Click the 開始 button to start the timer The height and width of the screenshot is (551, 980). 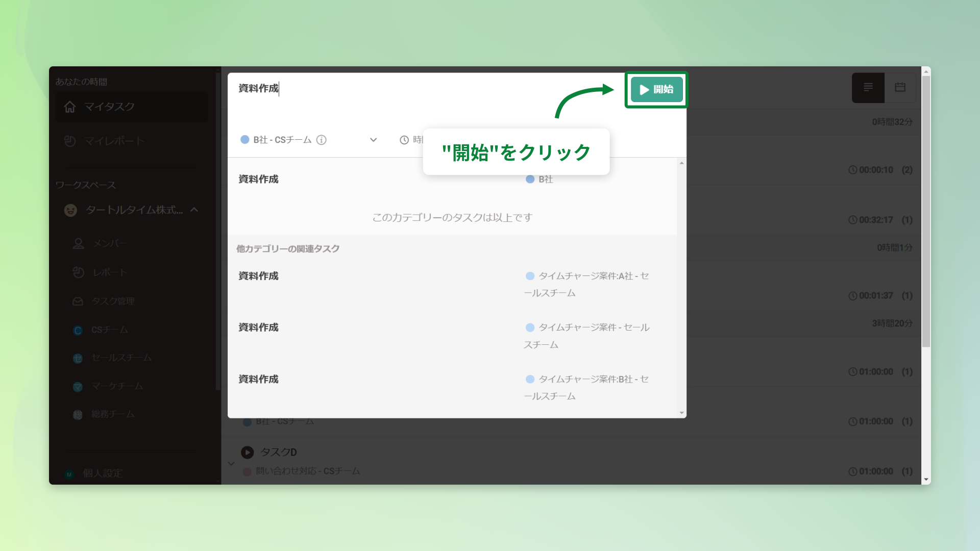(x=656, y=89)
